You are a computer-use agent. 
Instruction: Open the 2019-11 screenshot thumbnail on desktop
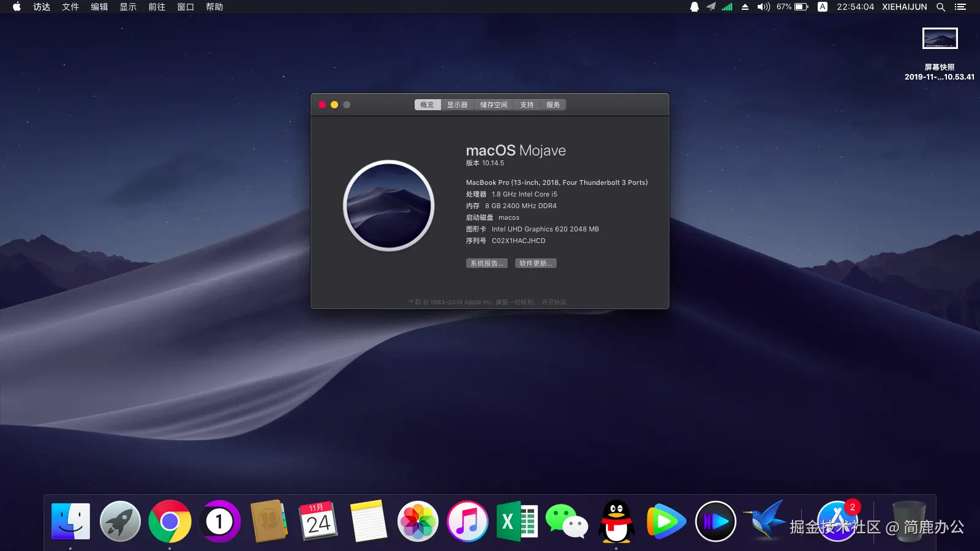click(x=938, y=38)
